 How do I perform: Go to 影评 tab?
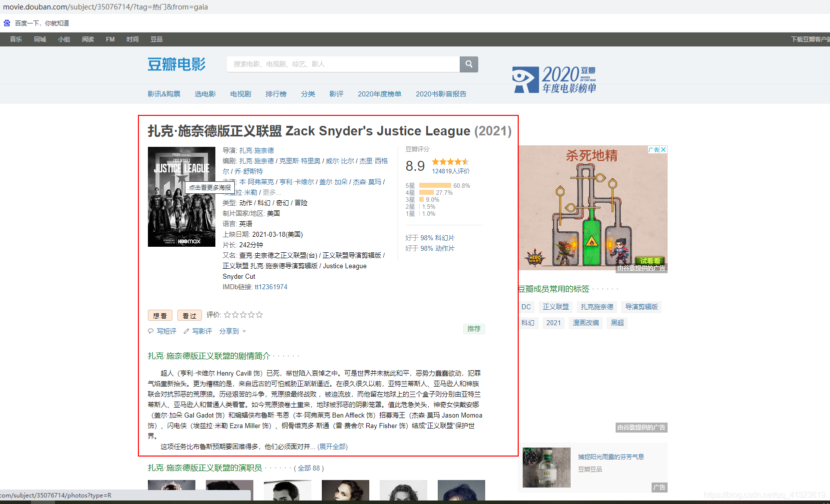pyautogui.click(x=336, y=94)
